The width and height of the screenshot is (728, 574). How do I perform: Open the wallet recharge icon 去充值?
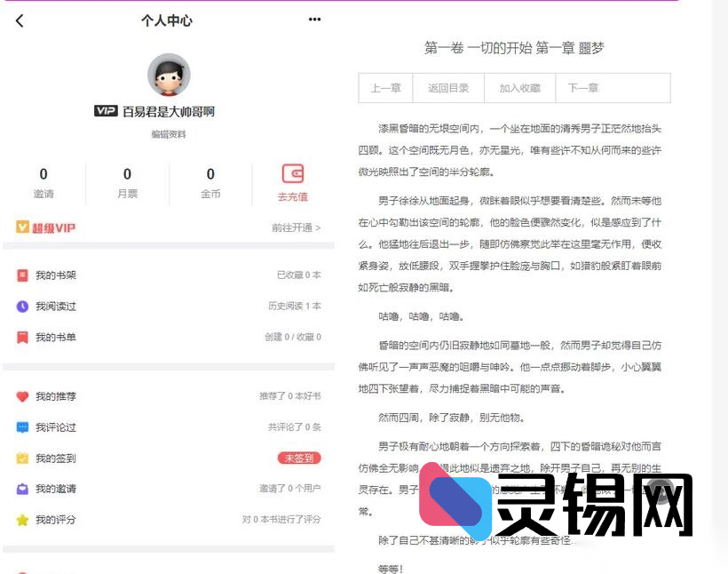(x=293, y=174)
